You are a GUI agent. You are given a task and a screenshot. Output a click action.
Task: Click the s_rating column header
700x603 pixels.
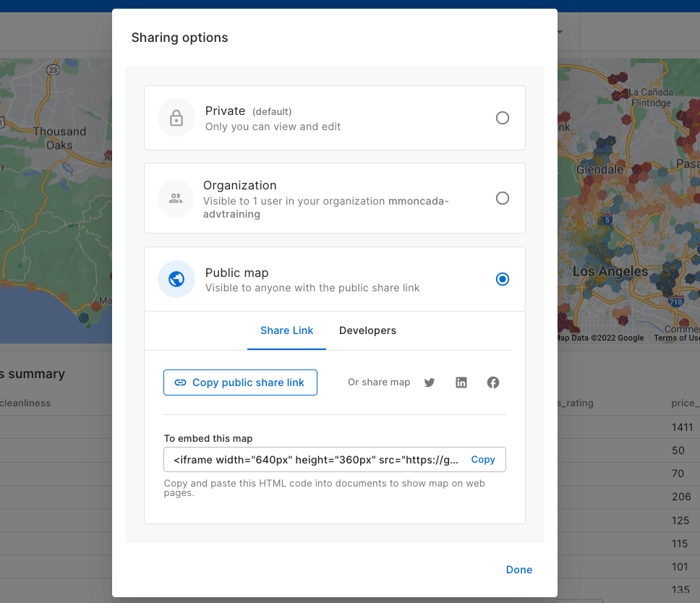coord(575,403)
